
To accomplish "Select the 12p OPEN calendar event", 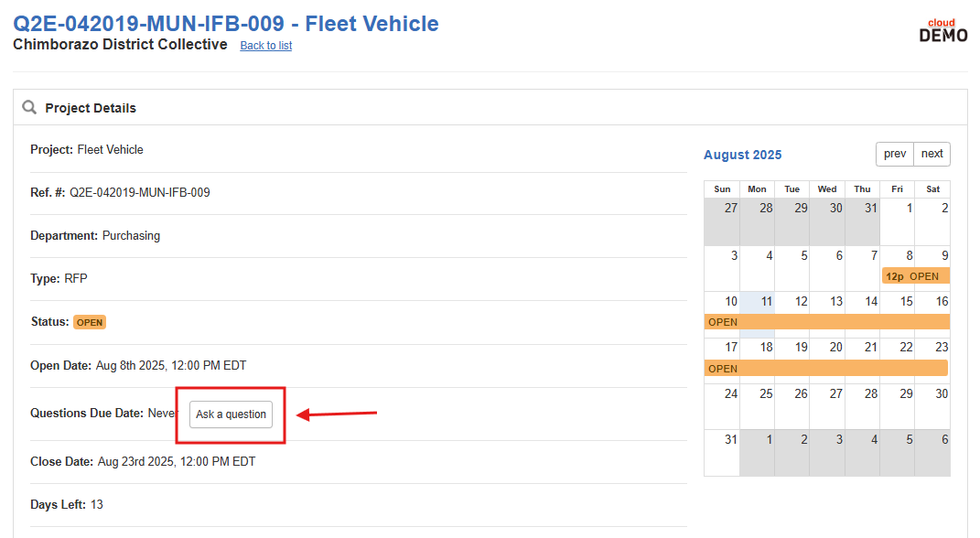I will pyautogui.click(x=916, y=276).
